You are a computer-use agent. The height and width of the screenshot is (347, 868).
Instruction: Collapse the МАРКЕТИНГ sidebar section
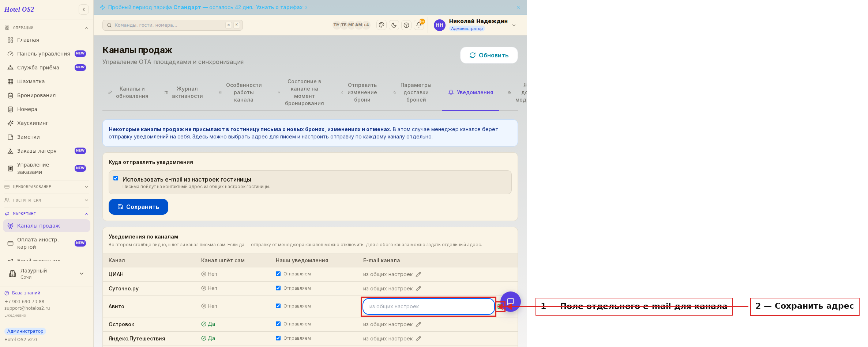coord(46,214)
